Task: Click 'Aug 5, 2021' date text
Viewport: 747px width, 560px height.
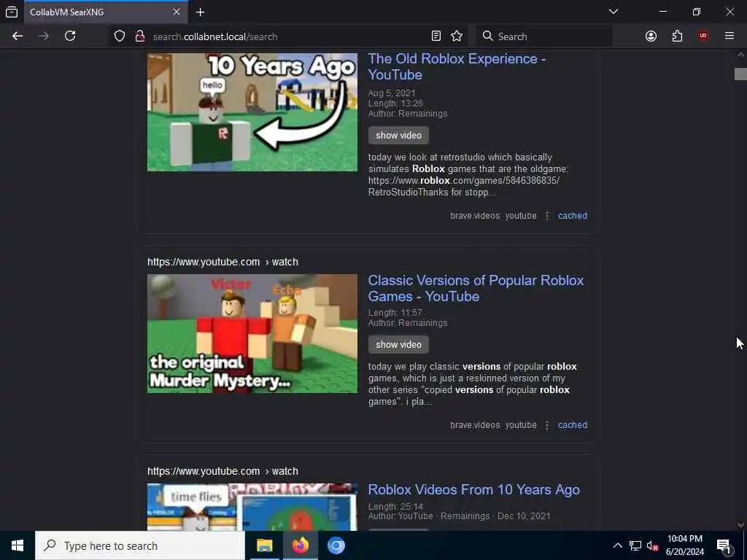Action: (x=392, y=93)
